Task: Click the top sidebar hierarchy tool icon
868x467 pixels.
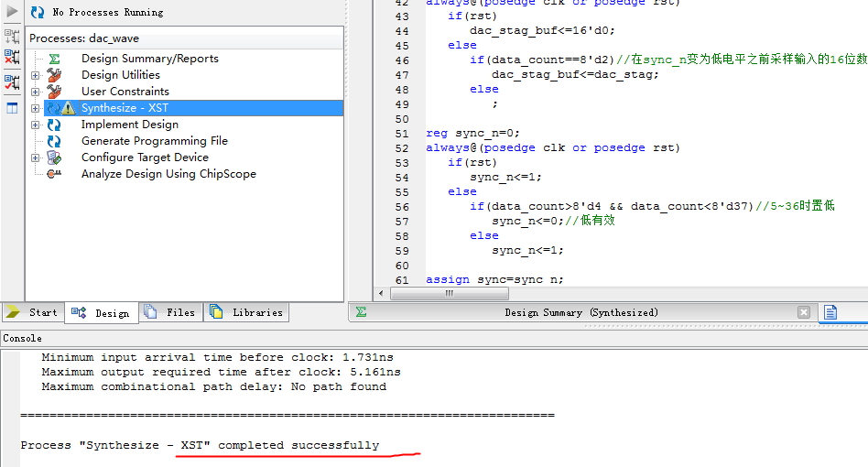Action: tap(12, 37)
